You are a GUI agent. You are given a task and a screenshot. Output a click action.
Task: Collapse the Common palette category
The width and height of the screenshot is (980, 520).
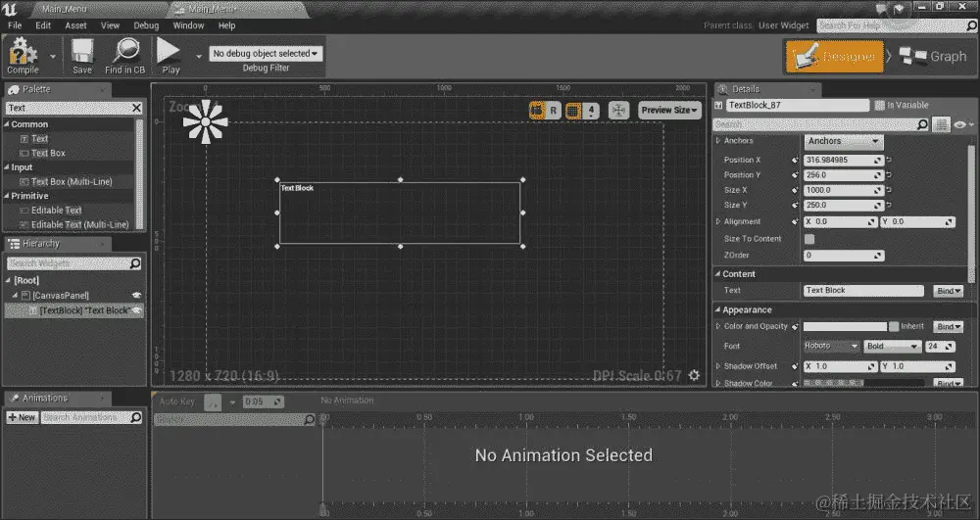click(7, 124)
